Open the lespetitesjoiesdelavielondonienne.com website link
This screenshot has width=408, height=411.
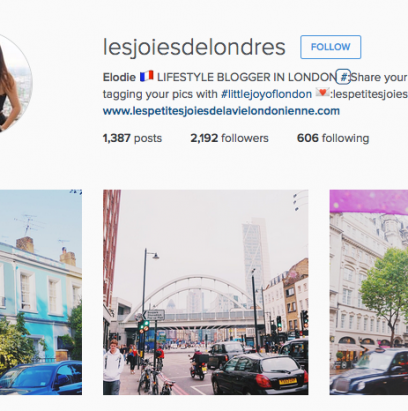click(x=221, y=111)
